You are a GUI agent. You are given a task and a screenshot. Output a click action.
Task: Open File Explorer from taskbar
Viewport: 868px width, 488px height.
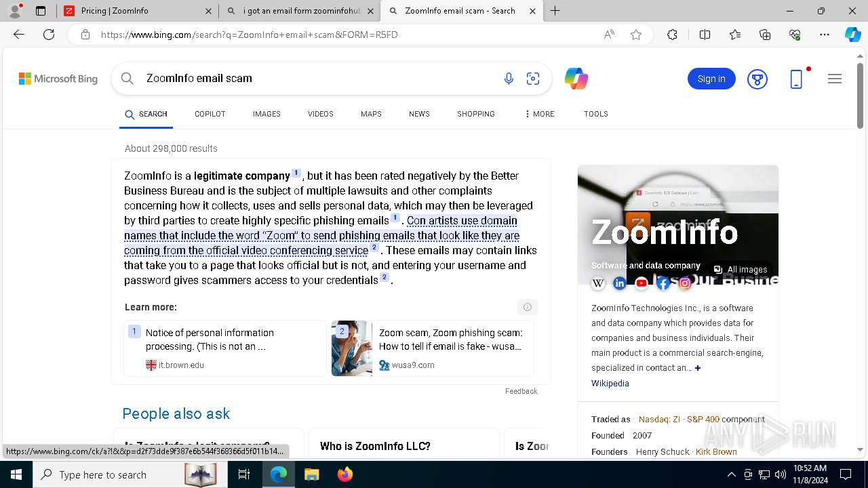pyautogui.click(x=311, y=474)
